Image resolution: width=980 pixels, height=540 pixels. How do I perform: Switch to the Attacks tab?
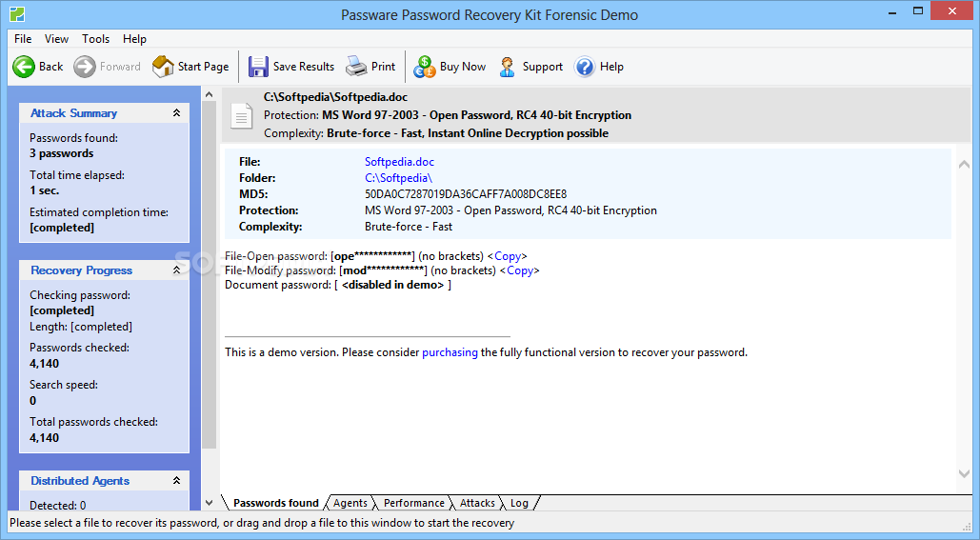coord(477,503)
